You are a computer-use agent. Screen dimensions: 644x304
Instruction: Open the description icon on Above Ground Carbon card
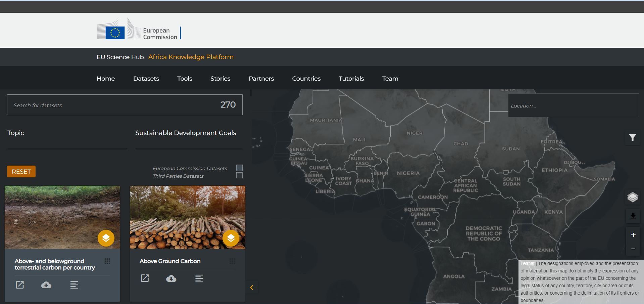(x=199, y=278)
